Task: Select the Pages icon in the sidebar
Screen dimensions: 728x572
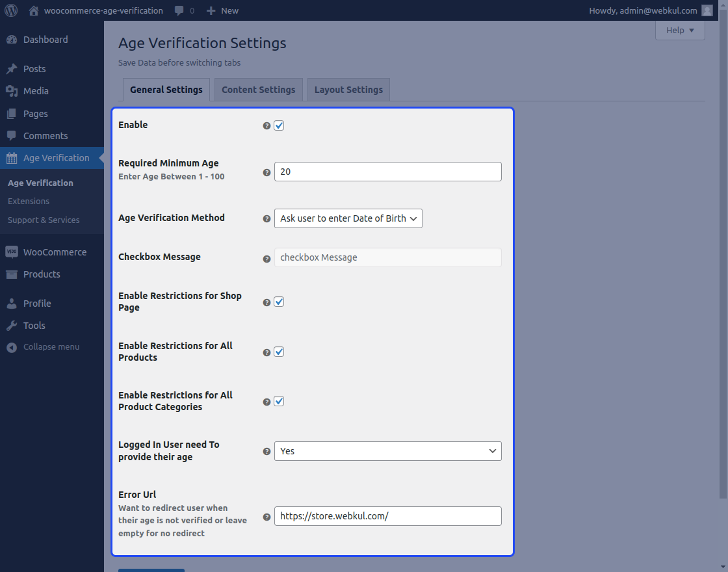Action: tap(13, 113)
